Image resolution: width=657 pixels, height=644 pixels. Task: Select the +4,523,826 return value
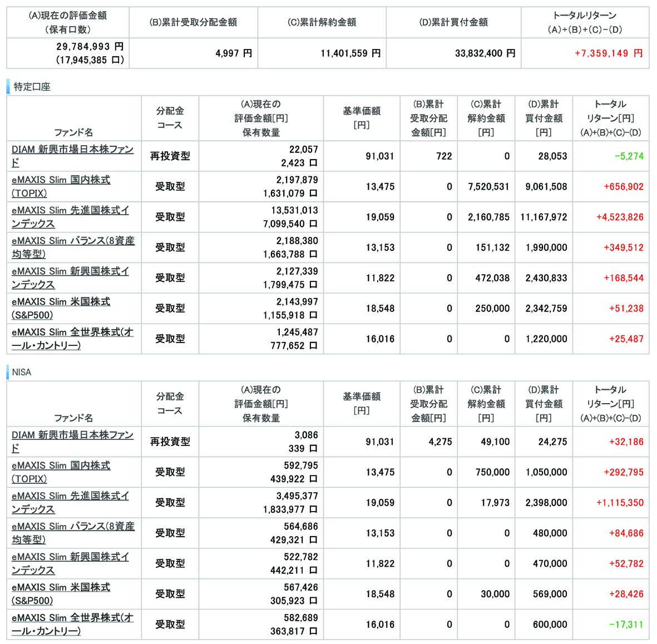(x=620, y=217)
